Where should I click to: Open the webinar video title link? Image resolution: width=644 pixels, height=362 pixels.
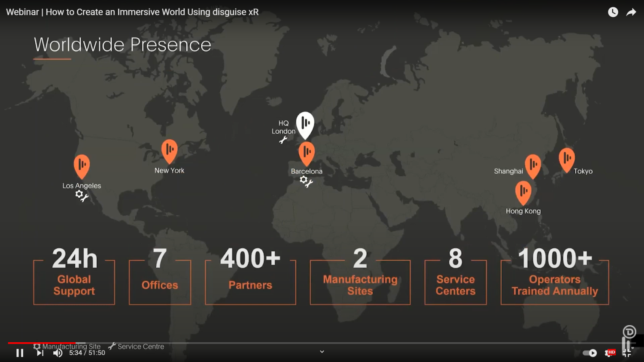pyautogui.click(x=132, y=12)
